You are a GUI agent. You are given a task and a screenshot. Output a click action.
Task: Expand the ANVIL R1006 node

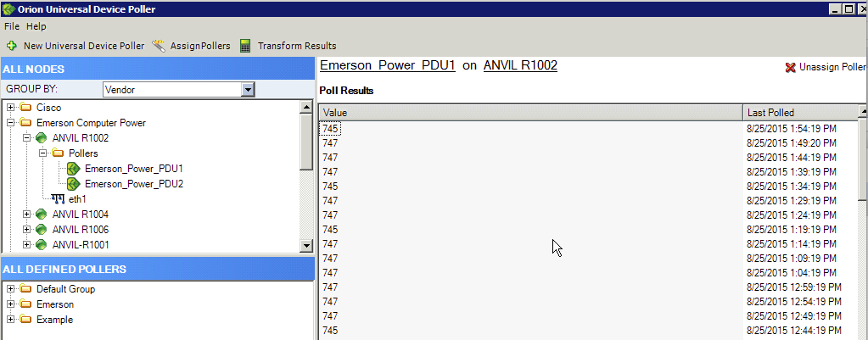(26, 230)
